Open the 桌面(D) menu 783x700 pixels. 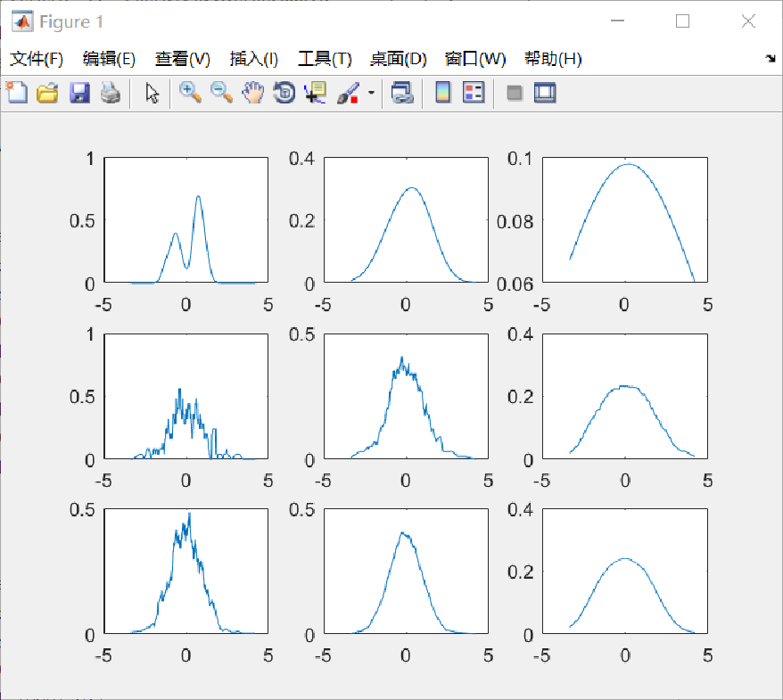(398, 59)
